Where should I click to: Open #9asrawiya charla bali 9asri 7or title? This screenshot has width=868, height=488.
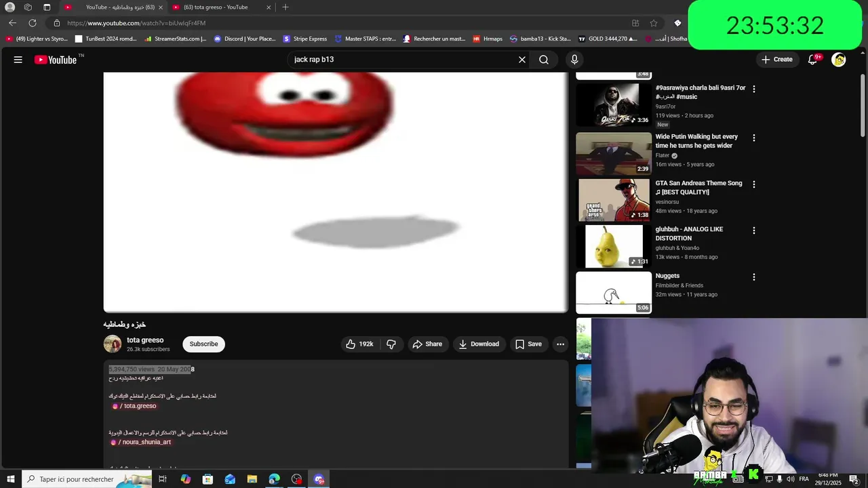[x=701, y=92]
